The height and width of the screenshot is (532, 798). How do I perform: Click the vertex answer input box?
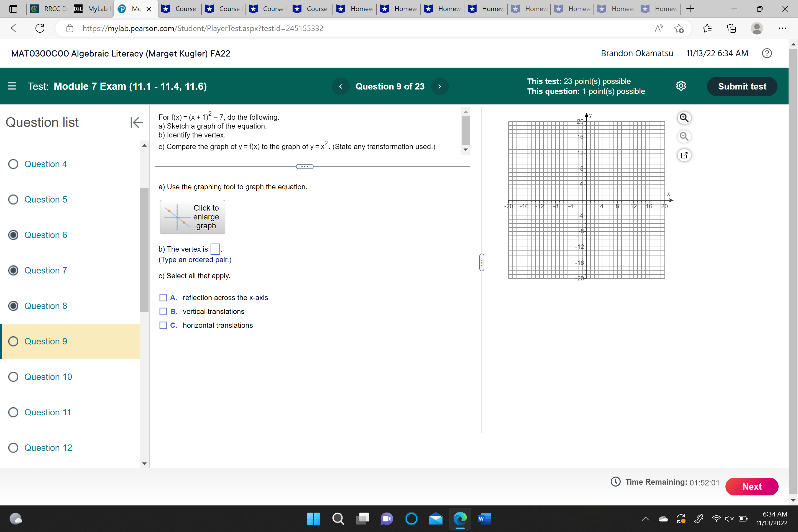click(215, 249)
